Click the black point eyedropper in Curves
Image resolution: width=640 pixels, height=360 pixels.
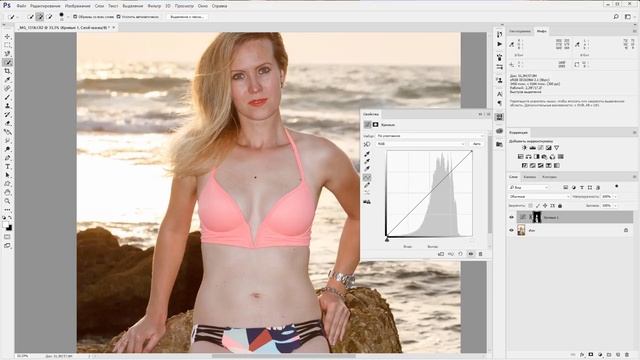tap(367, 154)
